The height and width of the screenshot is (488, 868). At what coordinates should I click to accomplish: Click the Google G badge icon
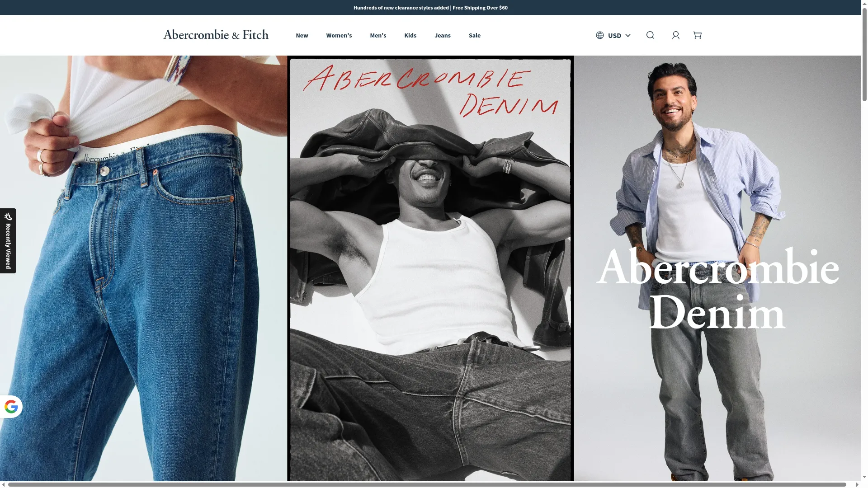pyautogui.click(x=11, y=407)
